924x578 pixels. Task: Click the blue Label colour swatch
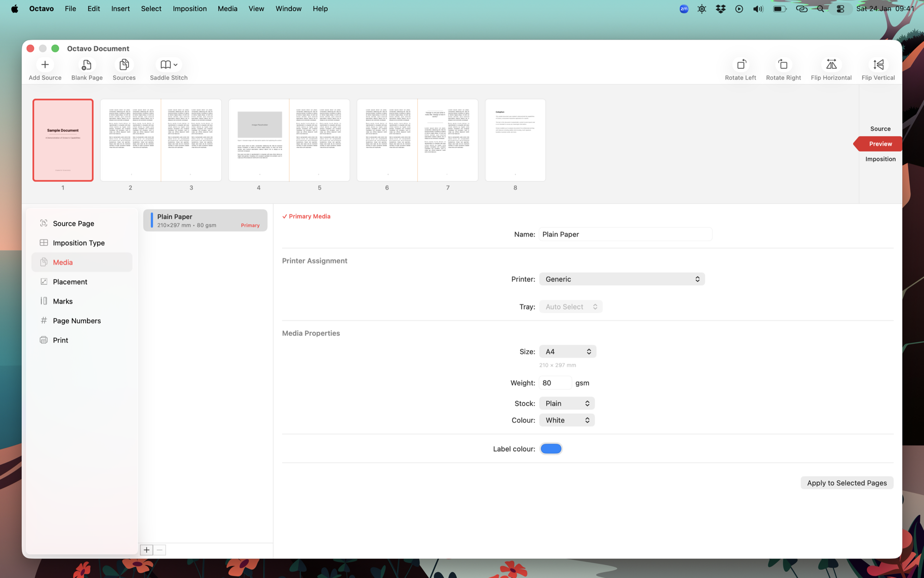pos(551,448)
